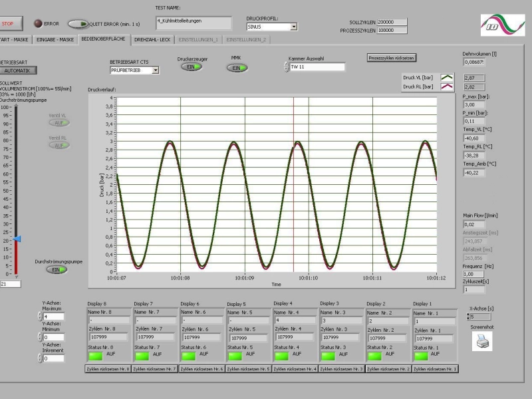Click the Druck RL red plot legend icon

(447, 87)
